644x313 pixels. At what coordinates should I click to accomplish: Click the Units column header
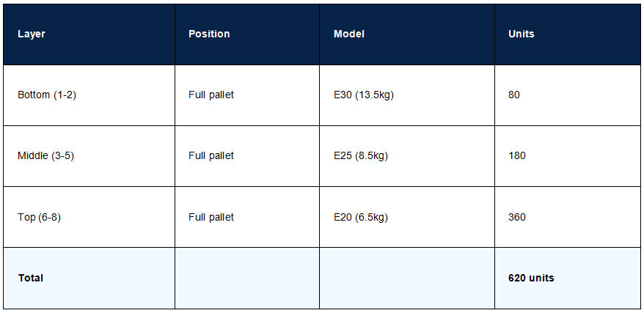pyautogui.click(x=568, y=34)
